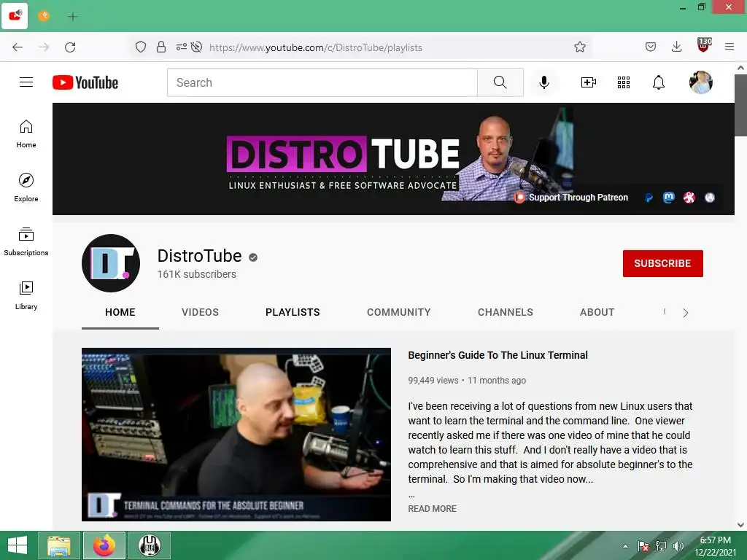The image size is (747, 560).
Task: Click the YouTube logo
Action: pos(85,82)
